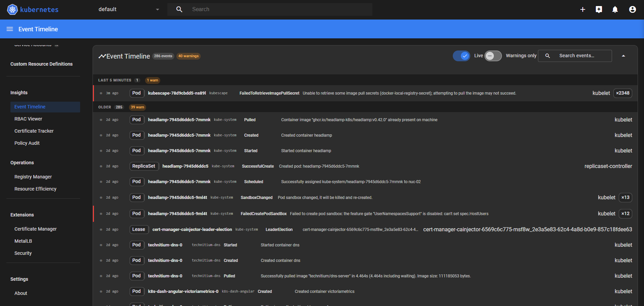Viewport: 644px width, 306px height.
Task: Click the Event Timeline chart icon
Action: pos(102,56)
